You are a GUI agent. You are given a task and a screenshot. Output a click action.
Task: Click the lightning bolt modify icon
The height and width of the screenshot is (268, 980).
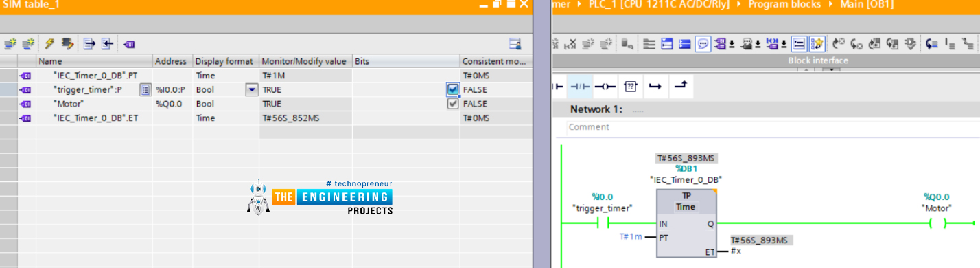click(49, 44)
